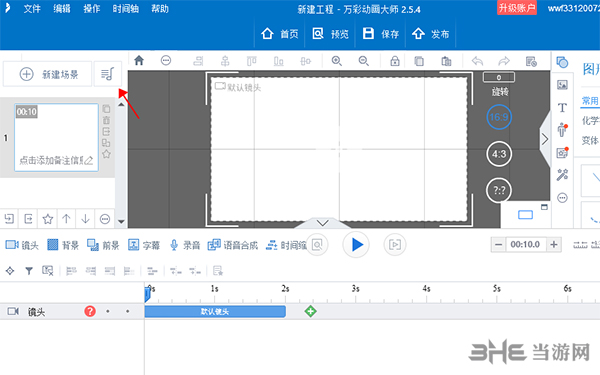Click the 语音合成 speech synthesis button
Viewport: 600px width, 375px height.
point(233,245)
